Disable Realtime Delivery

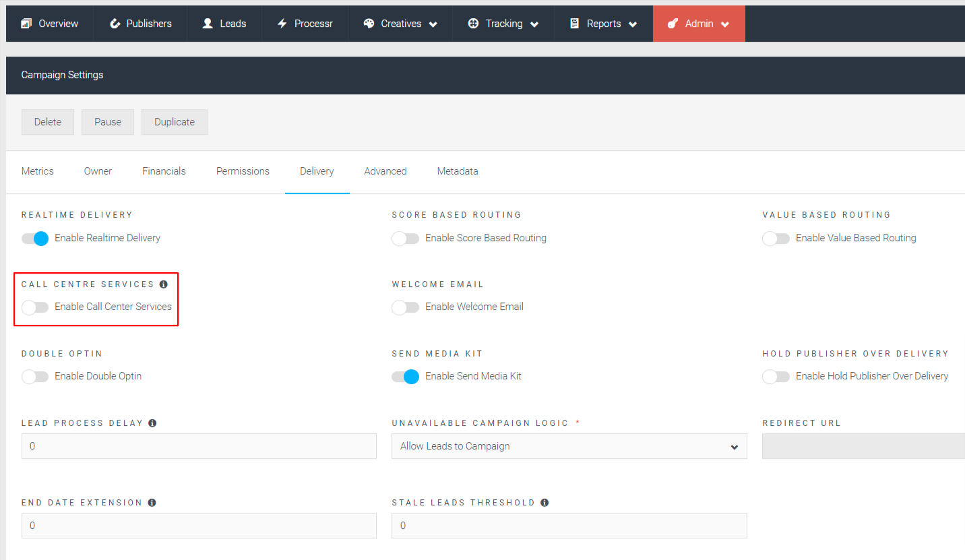coord(34,238)
